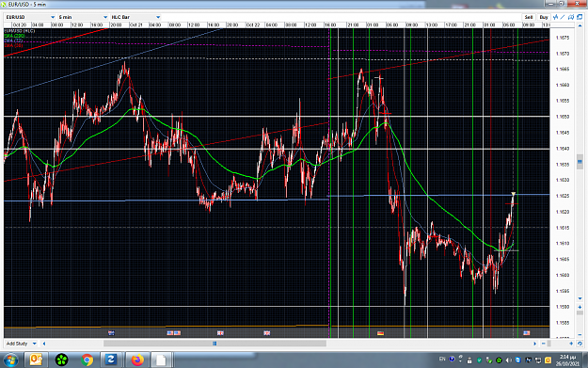This screenshot has height=368, width=588.
Task: Click the volume speaker tray icon
Action: [508, 360]
